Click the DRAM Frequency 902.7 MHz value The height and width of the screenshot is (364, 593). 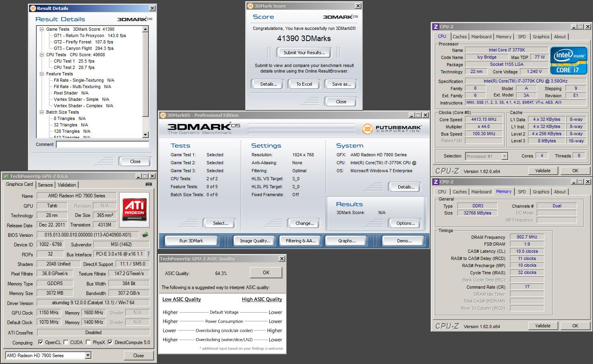coord(527,237)
